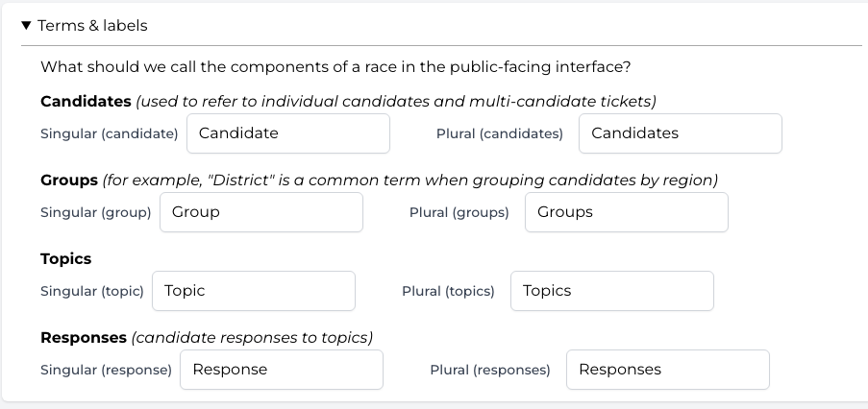Click the "Singular (candidate)" field label
The height and width of the screenshot is (409, 868).
coord(110,134)
